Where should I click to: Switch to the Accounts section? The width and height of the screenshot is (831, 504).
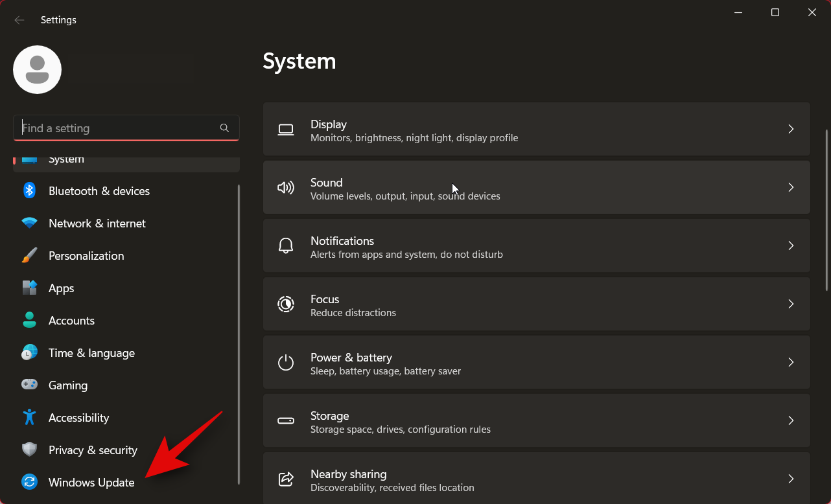(71, 320)
